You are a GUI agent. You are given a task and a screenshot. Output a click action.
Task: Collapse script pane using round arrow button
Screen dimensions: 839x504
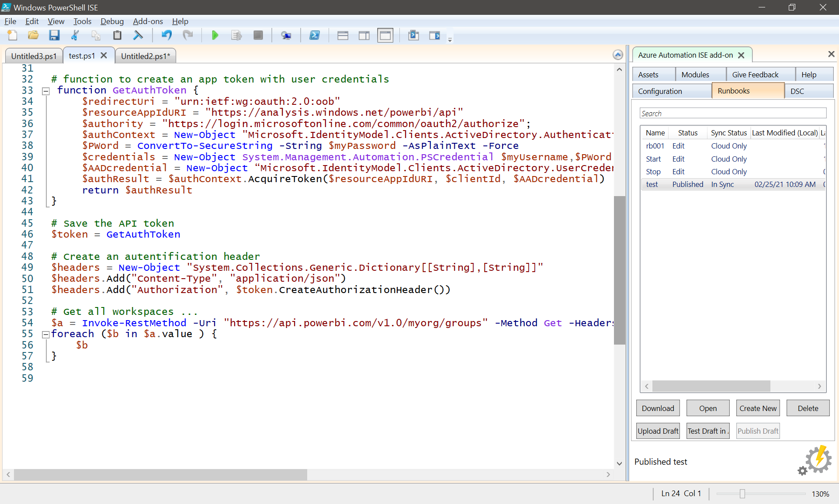pyautogui.click(x=617, y=55)
